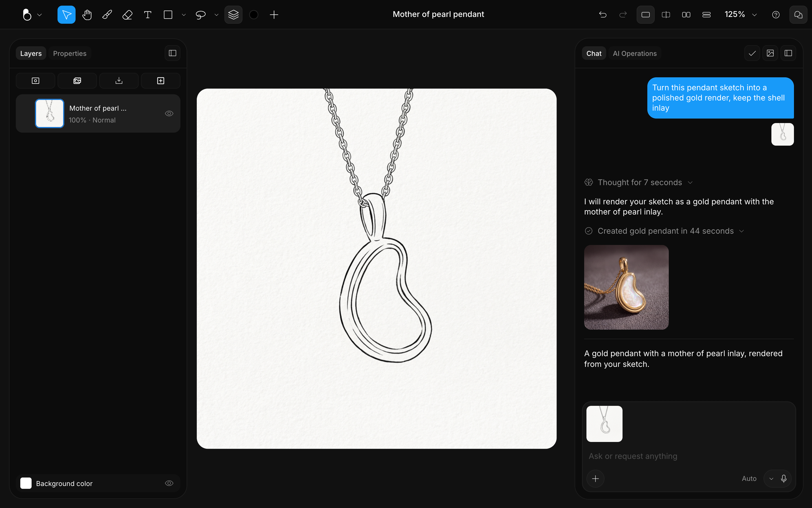Toggle the chat bubbles panel icon
Viewport: 812px width, 508px height.
[x=798, y=14]
